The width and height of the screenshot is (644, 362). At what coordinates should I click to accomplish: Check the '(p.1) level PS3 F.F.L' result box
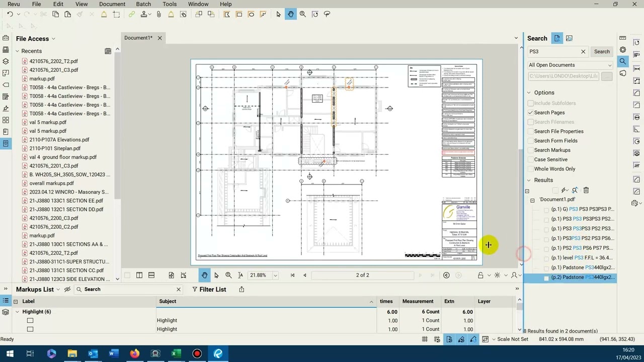click(546, 258)
